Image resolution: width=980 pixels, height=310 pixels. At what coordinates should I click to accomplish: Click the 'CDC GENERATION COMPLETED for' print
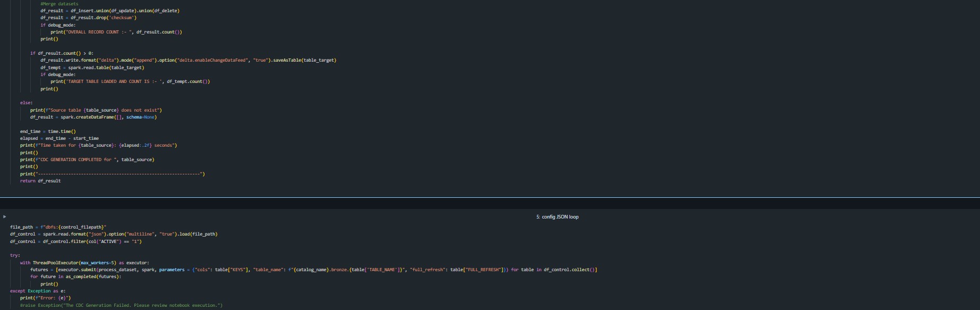(87, 160)
